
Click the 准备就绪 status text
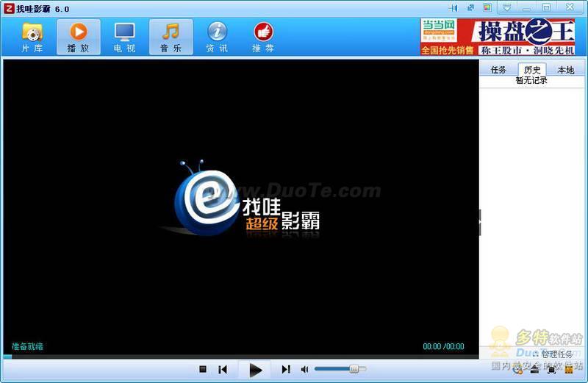click(x=27, y=346)
